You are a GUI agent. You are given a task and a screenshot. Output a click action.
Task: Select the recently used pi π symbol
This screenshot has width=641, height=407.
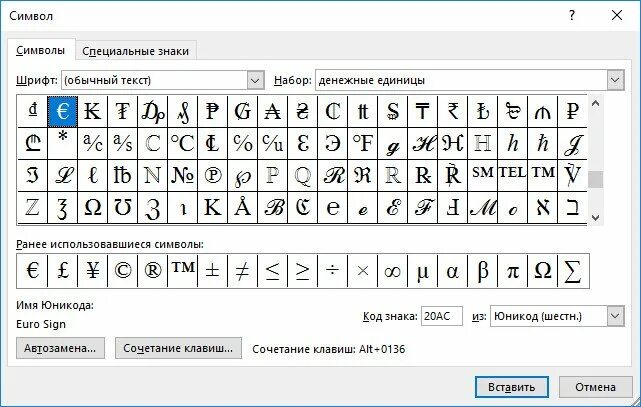513,271
